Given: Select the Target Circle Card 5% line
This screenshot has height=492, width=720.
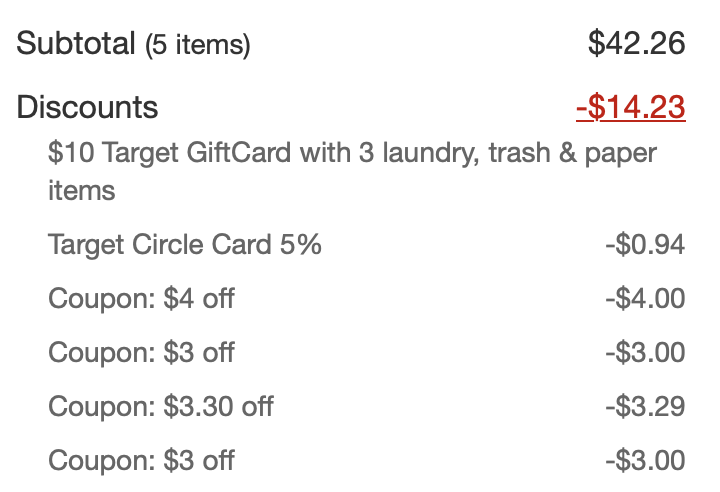Looking at the screenshot, I should [185, 244].
